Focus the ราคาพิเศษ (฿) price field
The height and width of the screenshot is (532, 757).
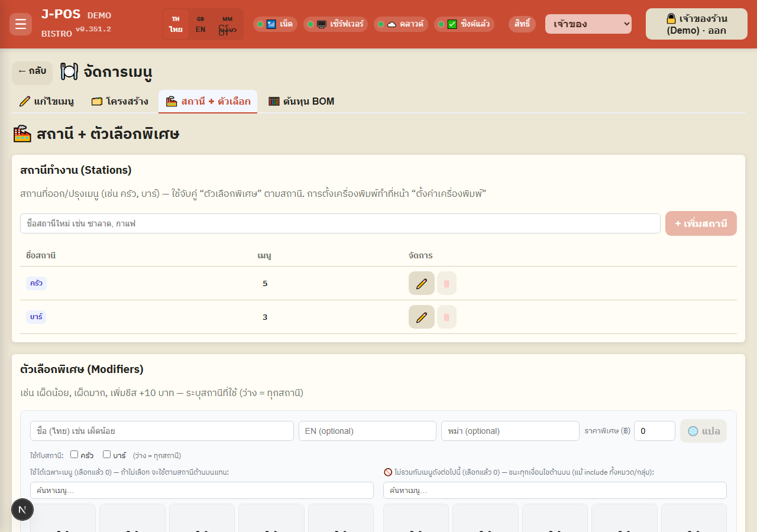[x=654, y=431]
